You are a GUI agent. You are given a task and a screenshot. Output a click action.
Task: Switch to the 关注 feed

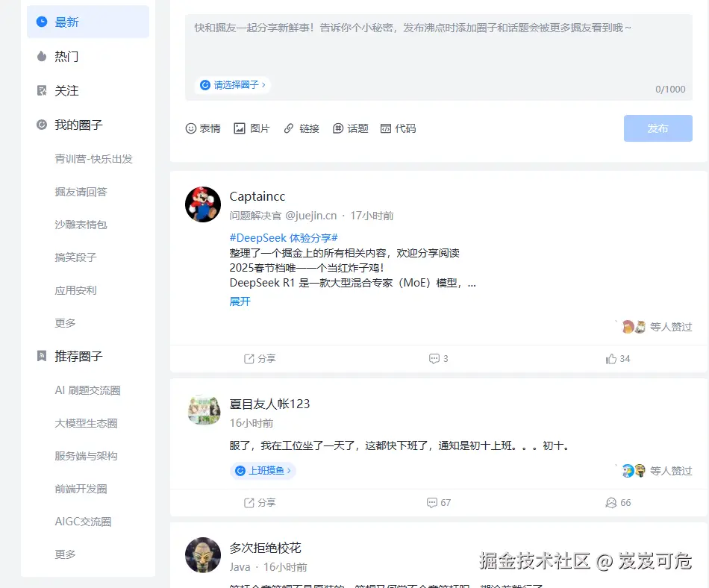pyautogui.click(x=66, y=90)
